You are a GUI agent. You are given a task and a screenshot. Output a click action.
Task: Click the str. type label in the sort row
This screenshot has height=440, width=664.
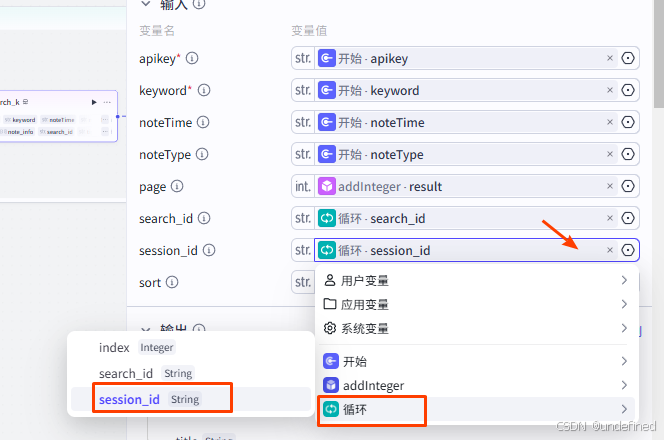pyautogui.click(x=303, y=282)
